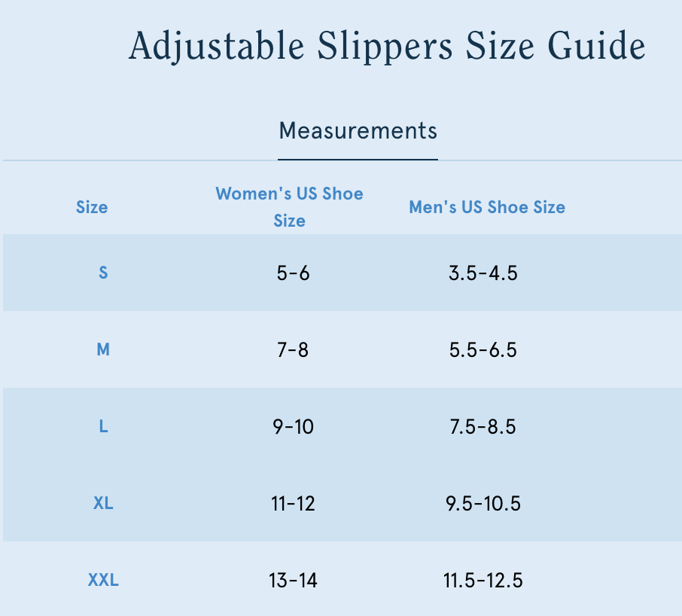Click the women's 13-14 size cell
This screenshot has height=616, width=682.
pos(293,581)
